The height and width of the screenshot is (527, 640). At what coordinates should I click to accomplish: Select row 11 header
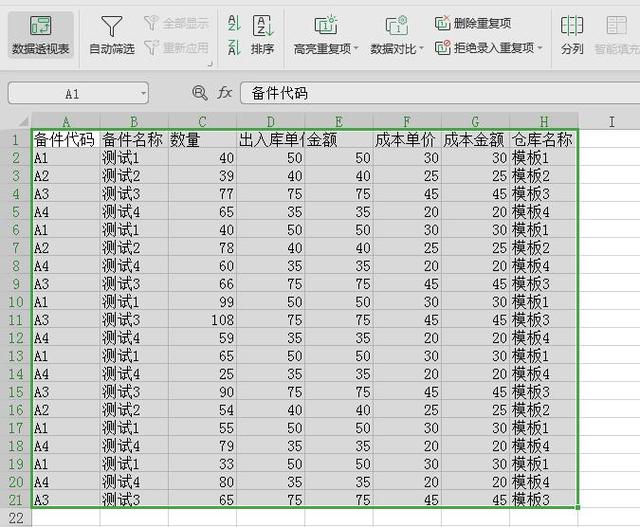pyautogui.click(x=16, y=320)
